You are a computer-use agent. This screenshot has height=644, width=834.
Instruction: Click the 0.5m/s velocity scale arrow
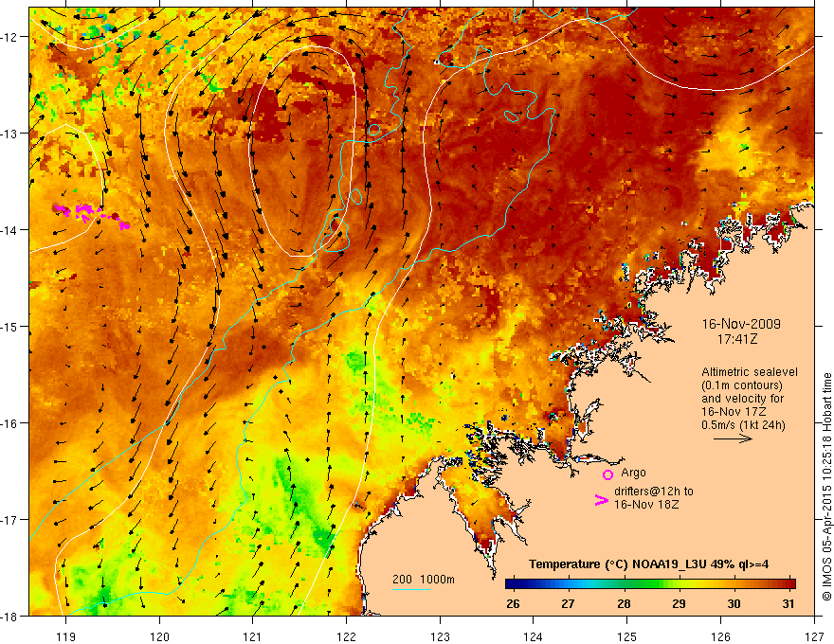(x=733, y=438)
